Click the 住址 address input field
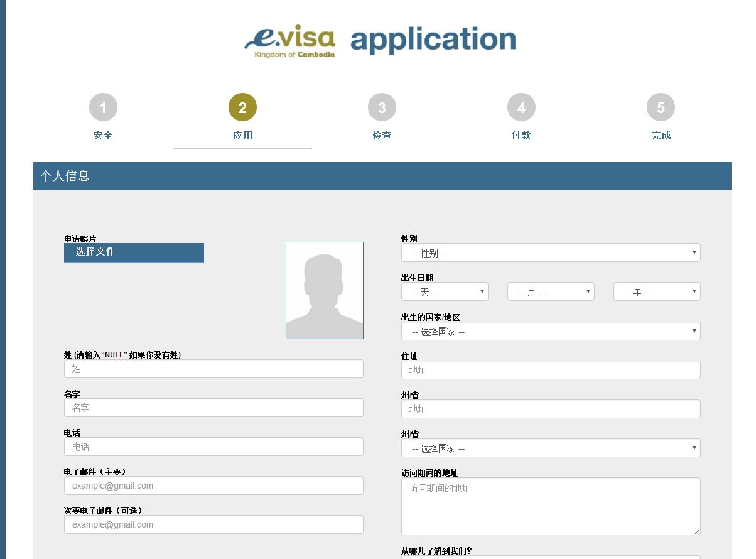The width and height of the screenshot is (756, 559). [x=551, y=371]
